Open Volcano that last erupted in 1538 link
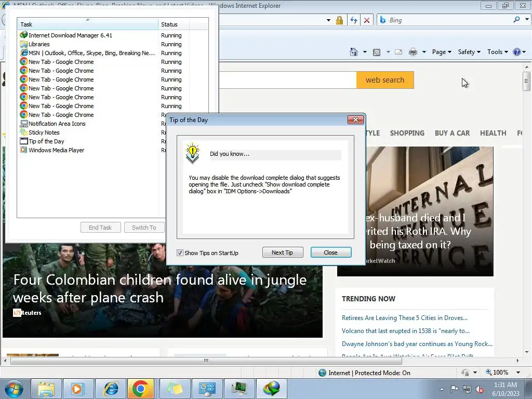 tap(405, 331)
